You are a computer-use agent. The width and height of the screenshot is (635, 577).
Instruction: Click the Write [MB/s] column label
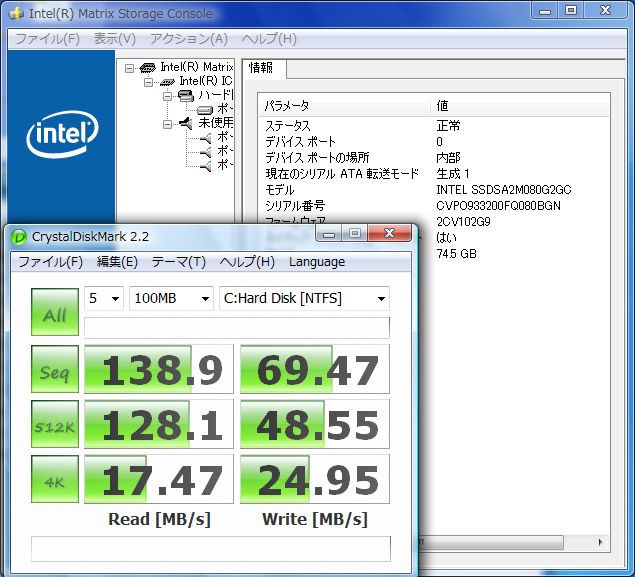click(315, 519)
